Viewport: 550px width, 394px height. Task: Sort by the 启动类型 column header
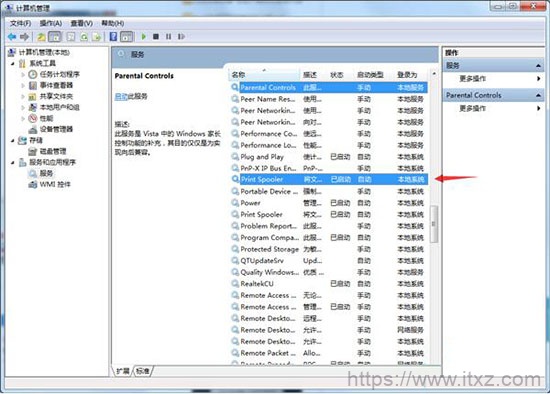pos(370,75)
